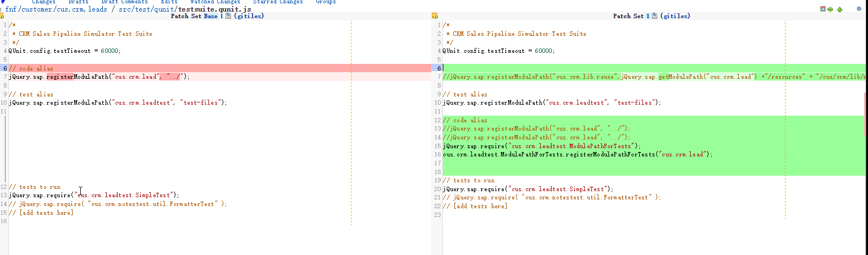Click left line 7 registerModulePath code
868x255 pixels.
[99, 77]
